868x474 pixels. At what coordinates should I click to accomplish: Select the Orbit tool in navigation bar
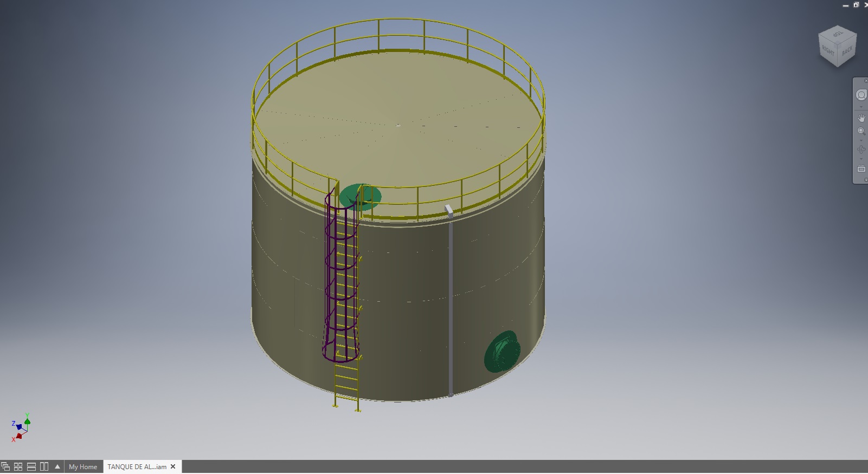pos(861,150)
